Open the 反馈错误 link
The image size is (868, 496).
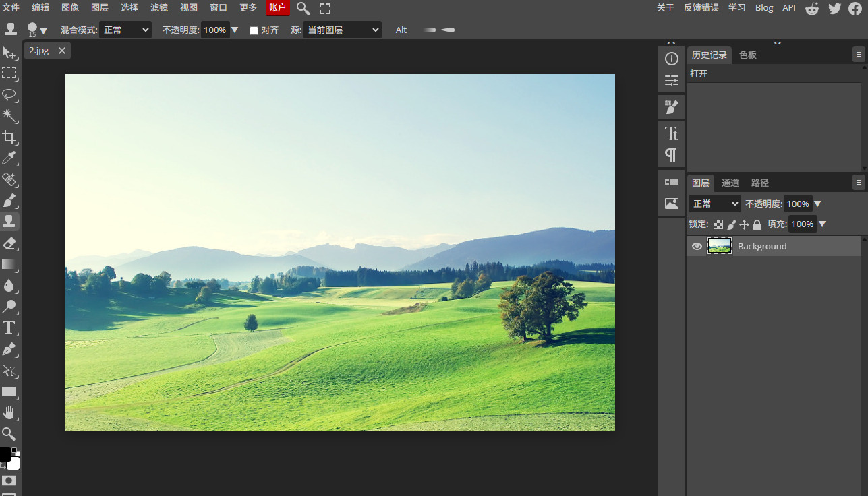pyautogui.click(x=701, y=8)
